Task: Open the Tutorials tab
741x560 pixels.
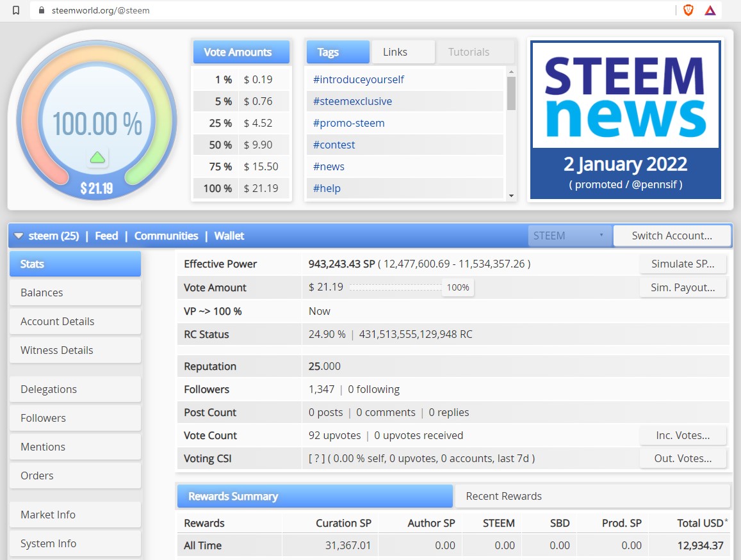Action: (475, 52)
